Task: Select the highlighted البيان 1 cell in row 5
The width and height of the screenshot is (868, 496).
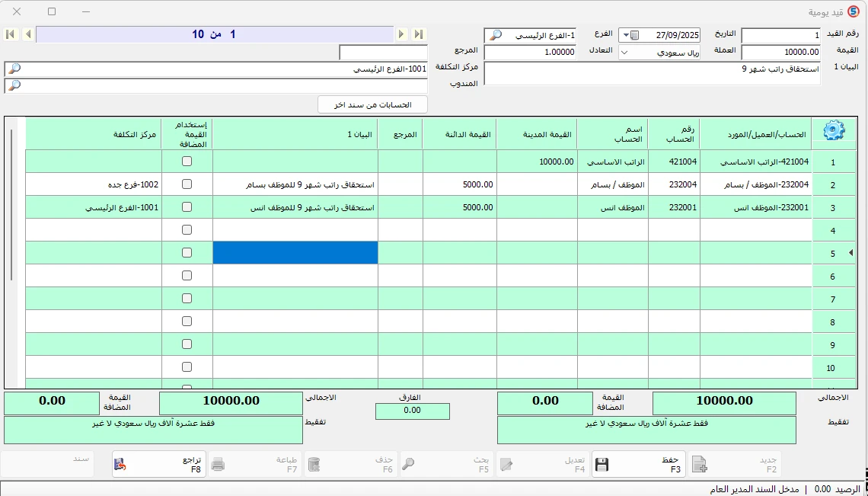Action: 295,253
